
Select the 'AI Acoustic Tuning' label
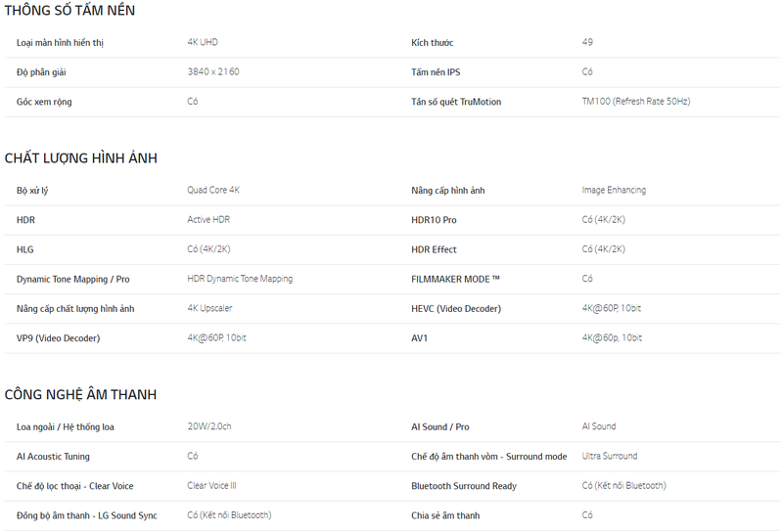(53, 457)
